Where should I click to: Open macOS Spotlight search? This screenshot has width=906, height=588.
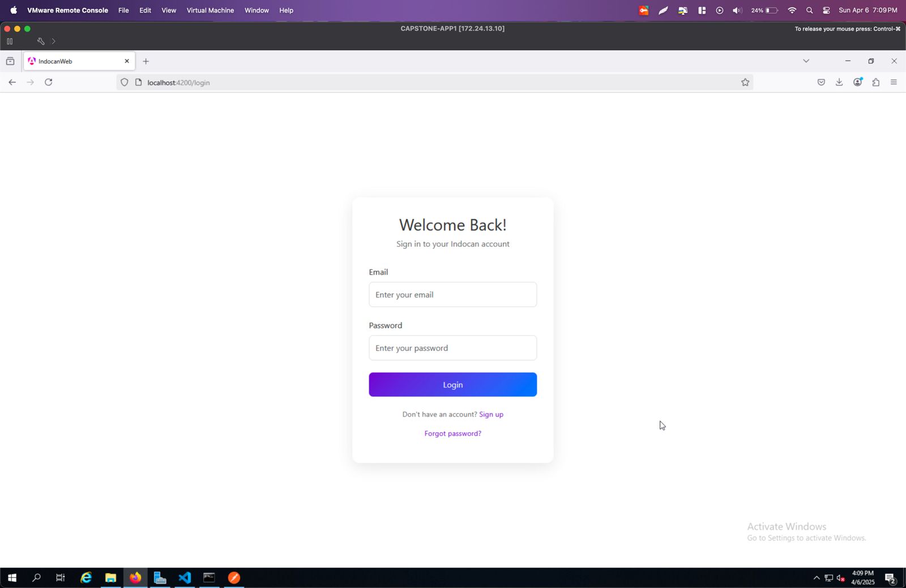click(x=809, y=10)
